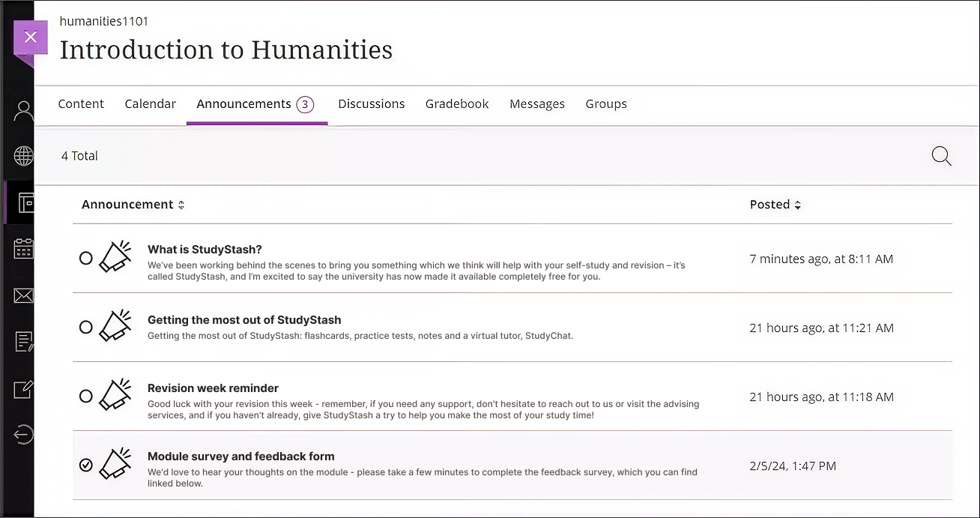Mark Getting the most out of StudyStash read
Image resolution: width=980 pixels, height=518 pixels.
[86, 327]
